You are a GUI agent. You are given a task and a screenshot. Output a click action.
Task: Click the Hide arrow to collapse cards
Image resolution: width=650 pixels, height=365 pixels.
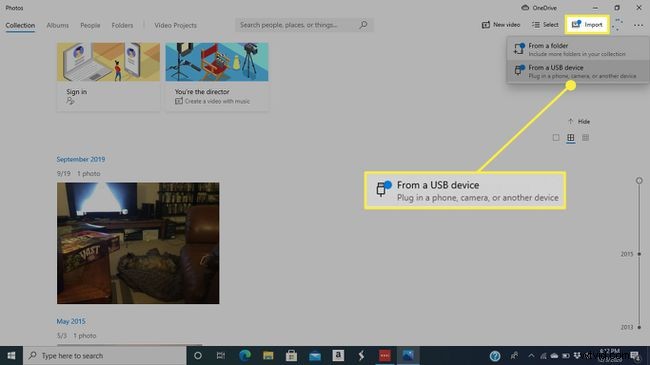click(579, 122)
